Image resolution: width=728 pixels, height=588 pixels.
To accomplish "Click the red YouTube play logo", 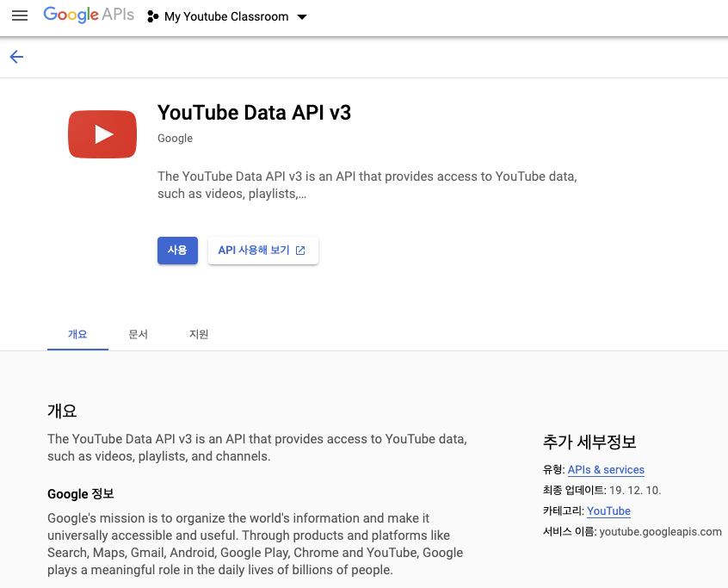I will [x=102, y=134].
